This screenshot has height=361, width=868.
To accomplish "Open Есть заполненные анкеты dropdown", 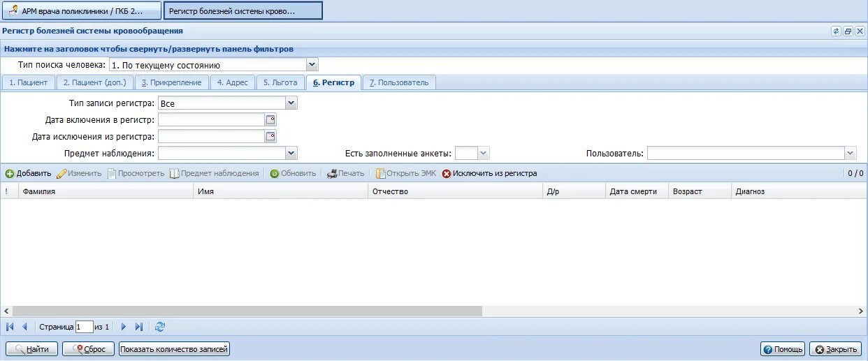I will [484, 153].
